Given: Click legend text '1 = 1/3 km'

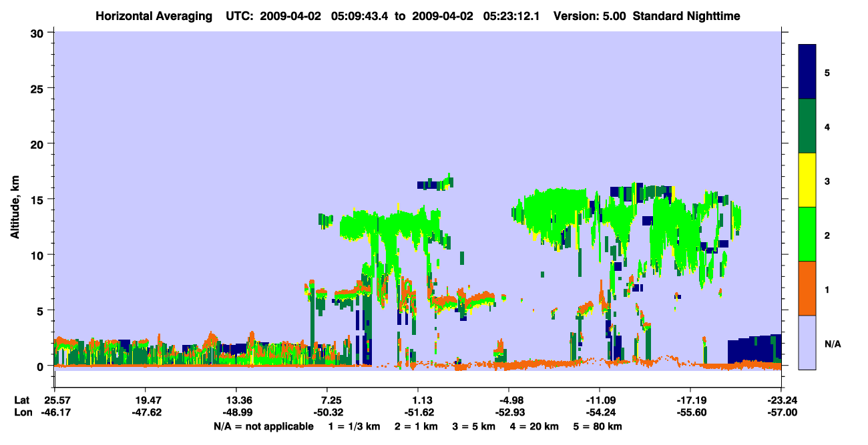Looking at the screenshot, I should 355,426.
